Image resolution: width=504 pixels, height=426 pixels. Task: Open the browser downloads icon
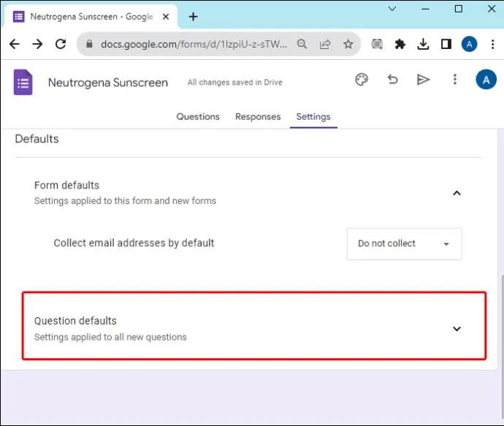(x=423, y=44)
